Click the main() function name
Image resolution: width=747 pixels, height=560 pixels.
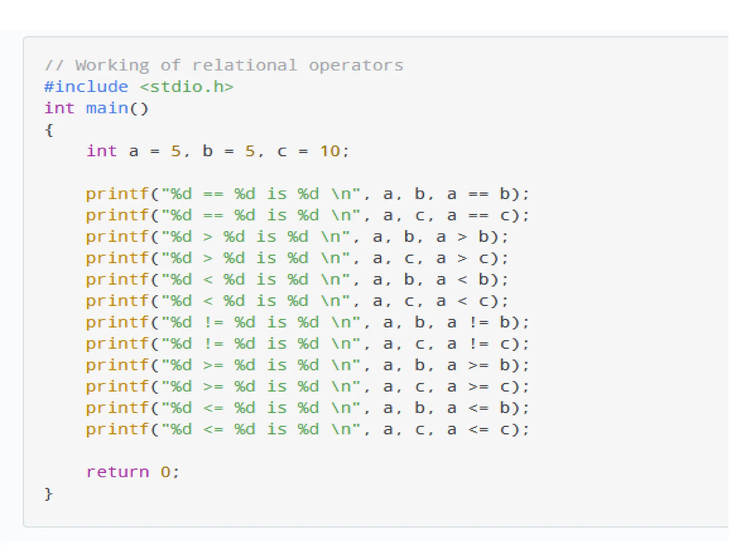[107, 108]
